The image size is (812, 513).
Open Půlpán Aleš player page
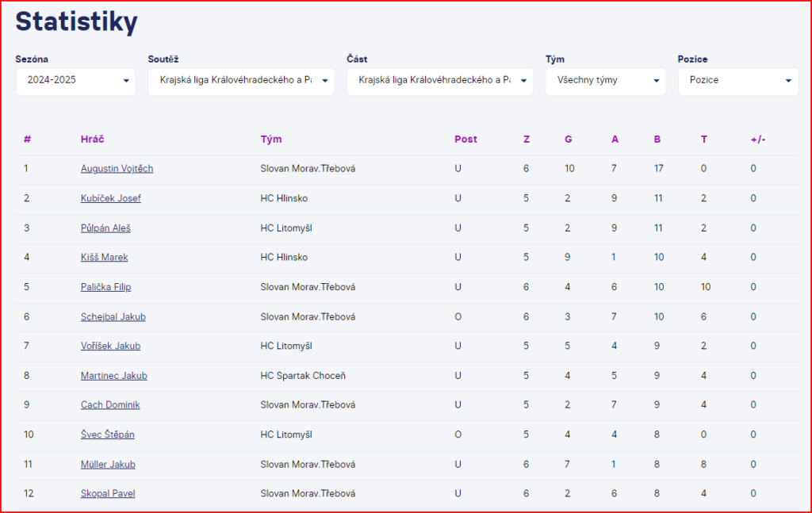click(x=105, y=228)
